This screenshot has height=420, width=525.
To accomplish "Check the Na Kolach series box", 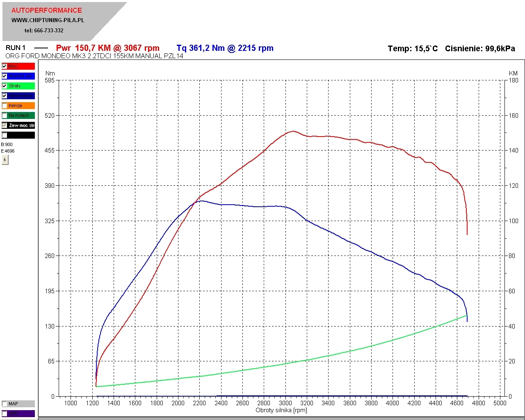I will pos(5,116).
